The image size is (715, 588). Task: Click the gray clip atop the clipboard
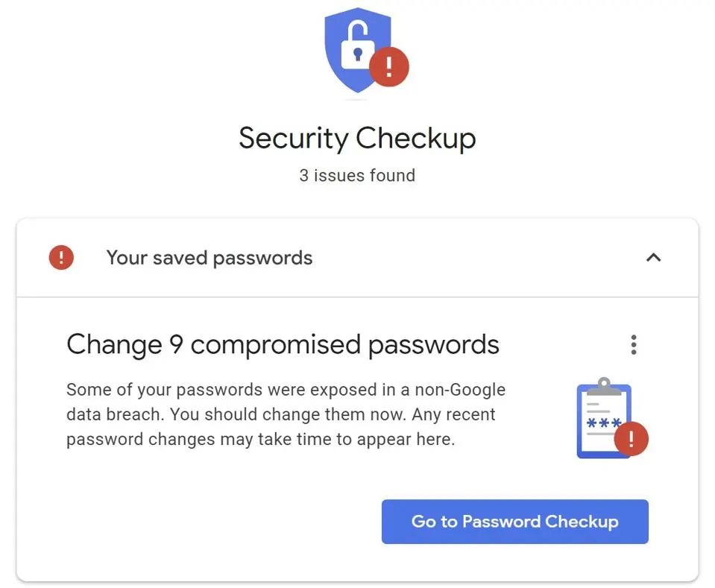pyautogui.click(x=604, y=387)
